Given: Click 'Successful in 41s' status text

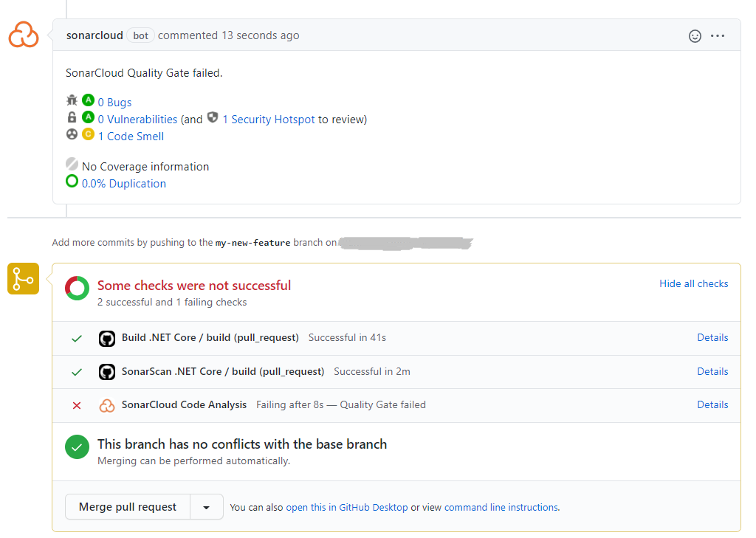Looking at the screenshot, I should [x=347, y=337].
